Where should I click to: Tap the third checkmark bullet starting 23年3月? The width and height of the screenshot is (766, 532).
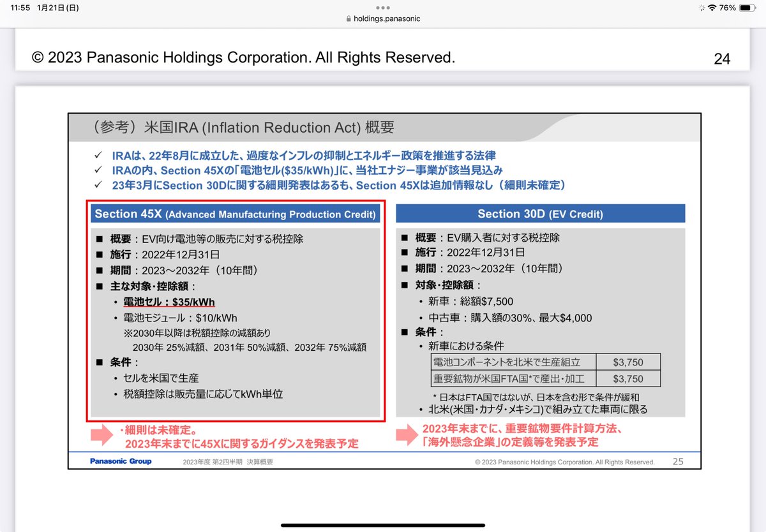coord(330,186)
